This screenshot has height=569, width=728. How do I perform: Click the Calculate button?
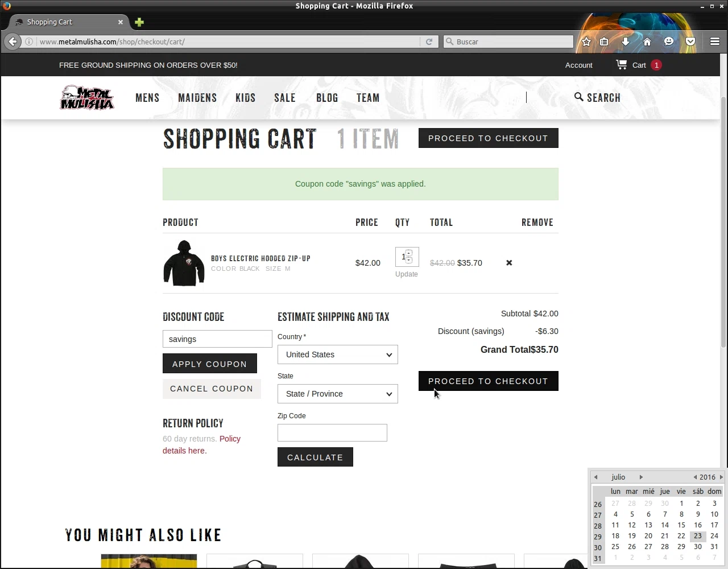[x=315, y=457]
